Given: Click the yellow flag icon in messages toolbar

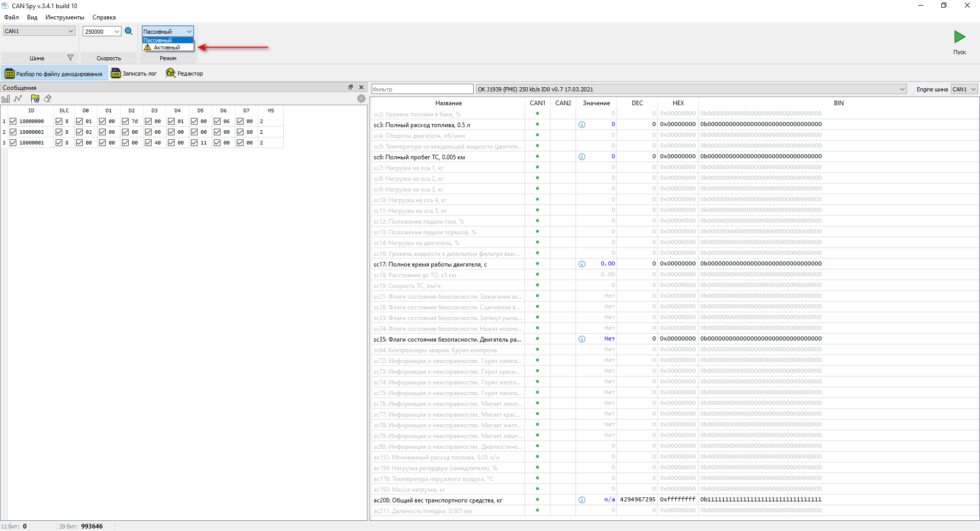Looking at the screenshot, I should [35, 99].
